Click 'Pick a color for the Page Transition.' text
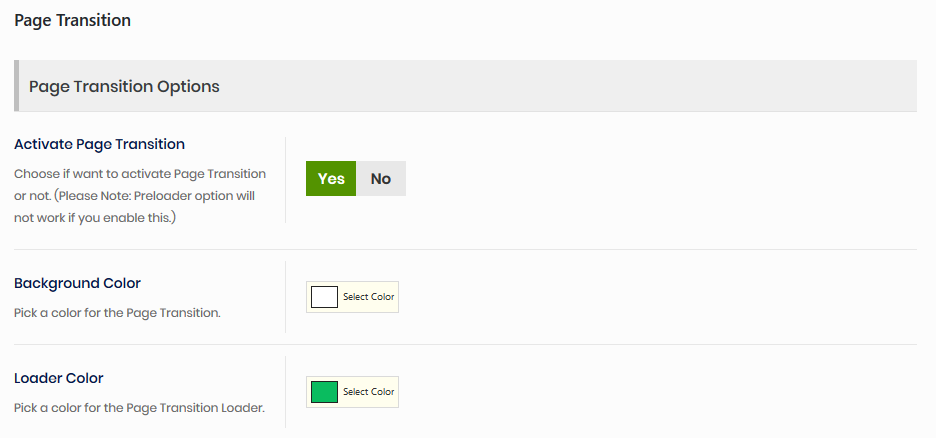The image size is (936, 438). click(117, 313)
